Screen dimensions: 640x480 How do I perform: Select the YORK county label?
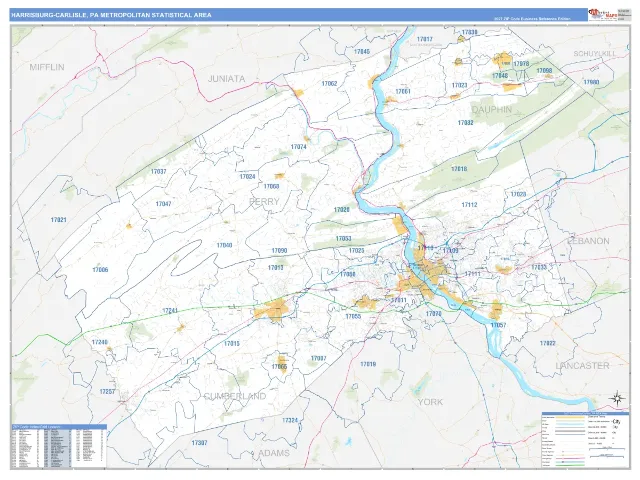click(x=430, y=402)
